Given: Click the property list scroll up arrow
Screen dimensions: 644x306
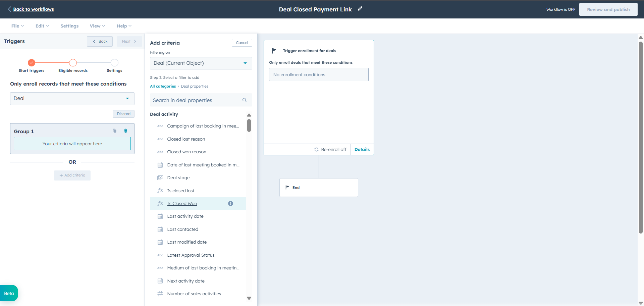Looking at the screenshot, I should [x=249, y=115].
